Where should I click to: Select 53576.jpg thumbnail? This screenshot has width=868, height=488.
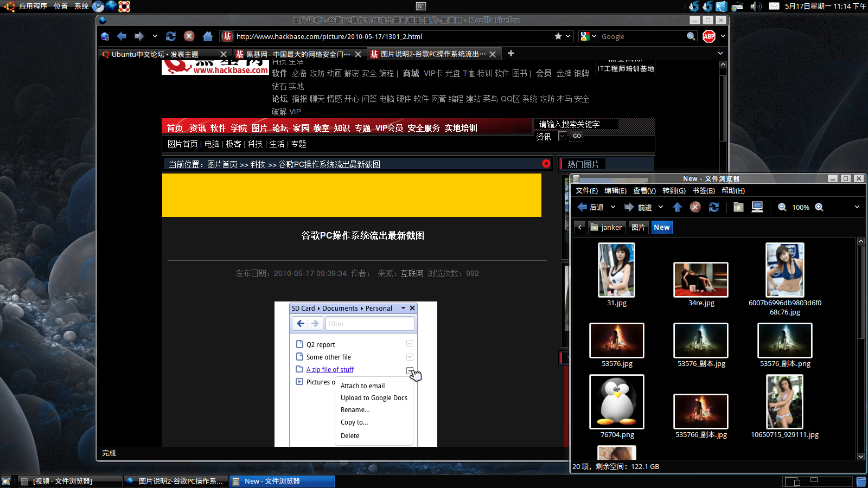pos(617,340)
